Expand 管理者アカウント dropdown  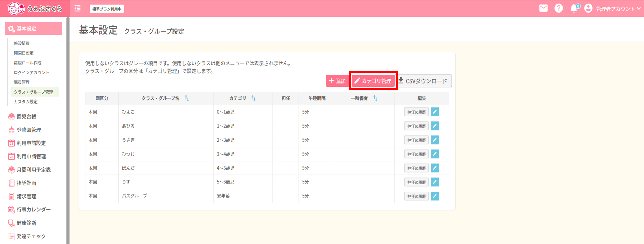point(618,9)
